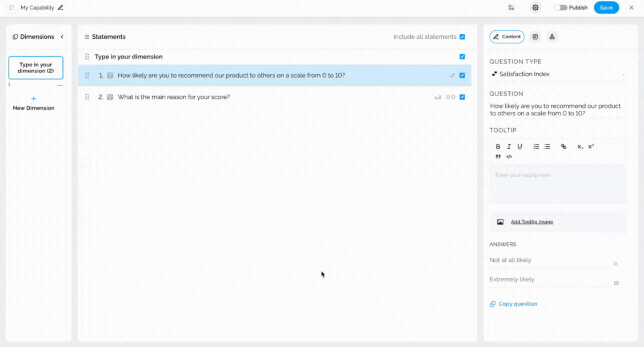Apply bold formatting in tooltip editor

[498, 147]
